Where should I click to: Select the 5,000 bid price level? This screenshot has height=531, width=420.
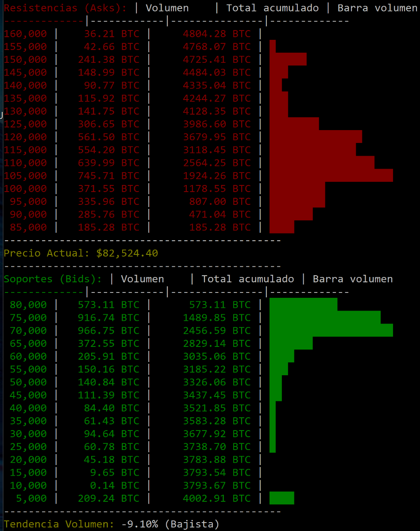[x=31, y=498]
